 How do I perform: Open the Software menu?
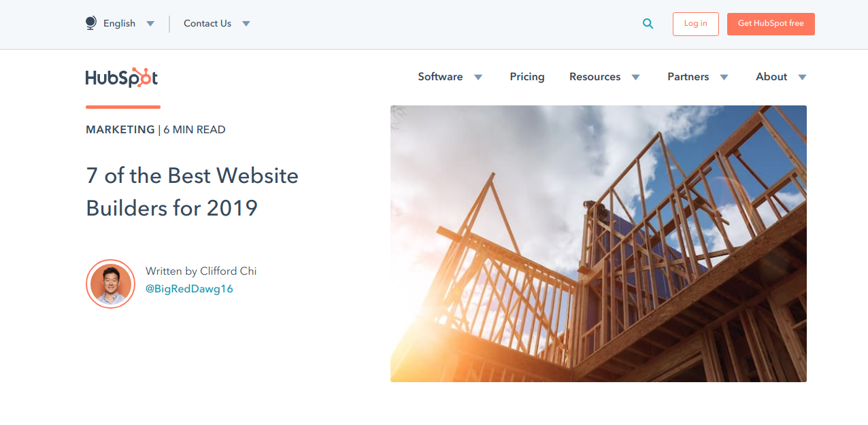[440, 77]
